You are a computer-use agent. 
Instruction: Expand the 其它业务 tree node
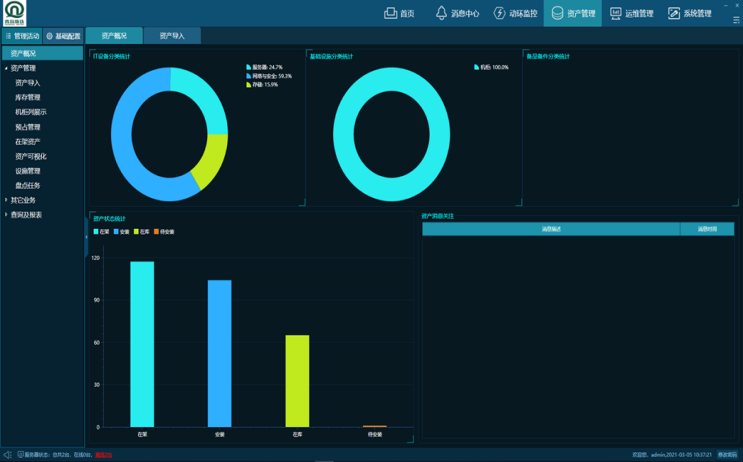click(6, 200)
